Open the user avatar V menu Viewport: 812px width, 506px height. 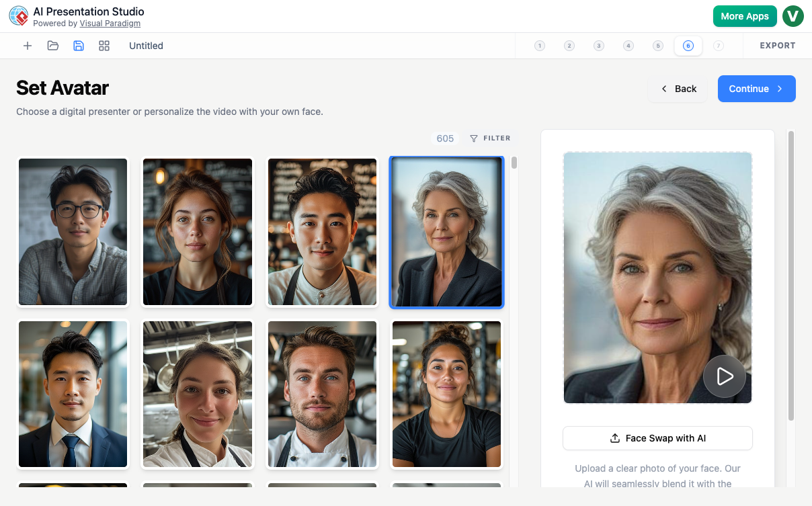coord(793,16)
